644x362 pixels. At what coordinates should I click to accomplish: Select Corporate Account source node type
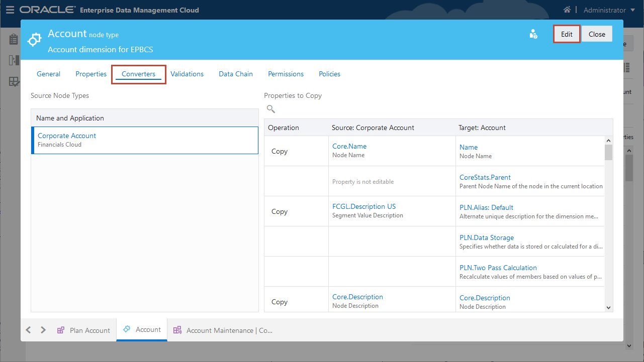pyautogui.click(x=67, y=136)
